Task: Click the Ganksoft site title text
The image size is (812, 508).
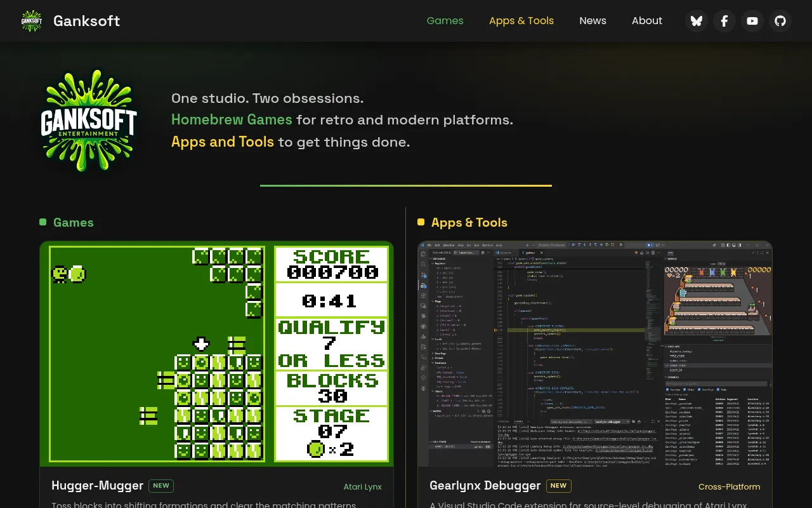Action: pos(86,21)
